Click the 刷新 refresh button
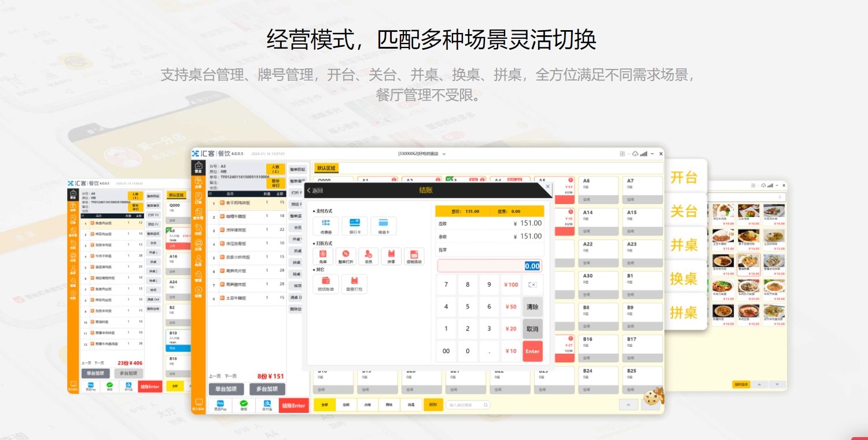 pyautogui.click(x=433, y=405)
